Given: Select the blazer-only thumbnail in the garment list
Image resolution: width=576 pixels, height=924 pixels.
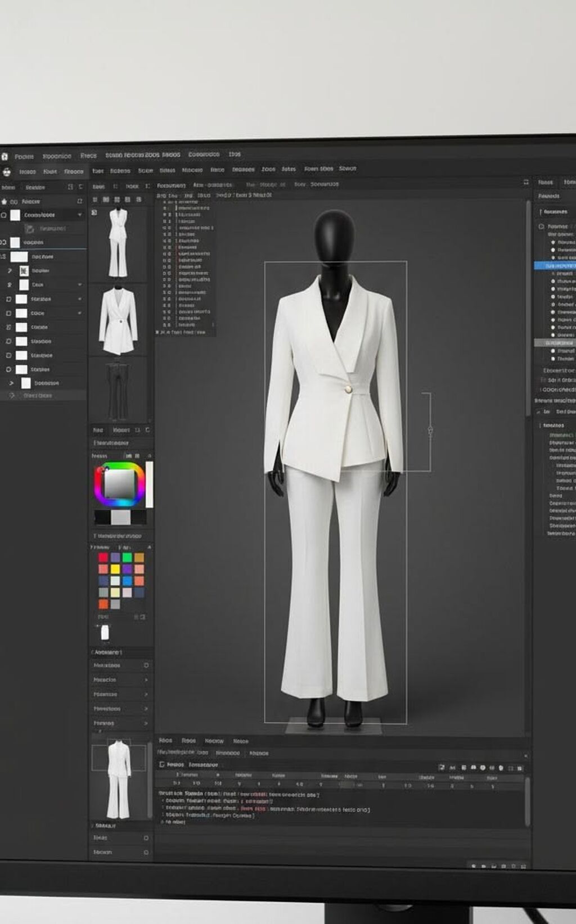Looking at the screenshot, I should tap(118, 320).
